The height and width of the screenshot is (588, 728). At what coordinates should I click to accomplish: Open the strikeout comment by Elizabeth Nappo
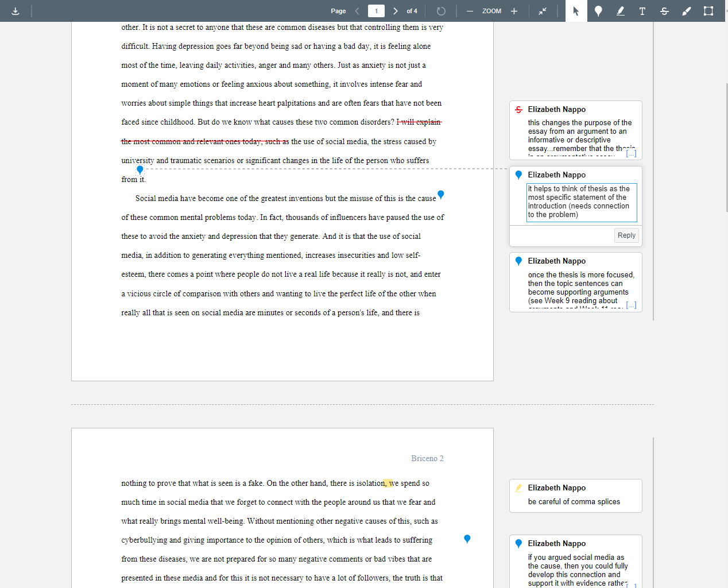pyautogui.click(x=575, y=130)
